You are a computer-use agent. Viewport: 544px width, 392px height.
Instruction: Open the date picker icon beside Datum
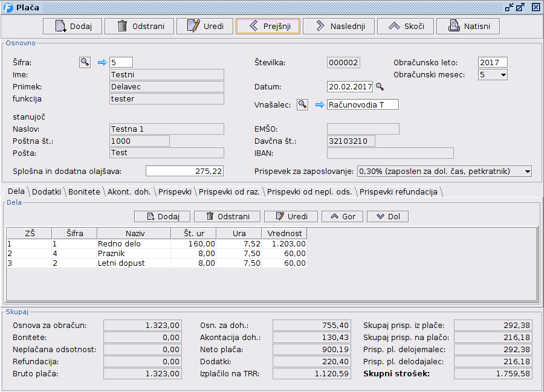(380, 87)
